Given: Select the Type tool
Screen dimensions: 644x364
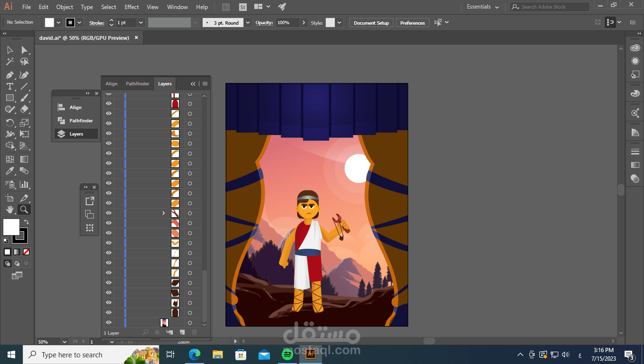Looking at the screenshot, I should pos(9,86).
